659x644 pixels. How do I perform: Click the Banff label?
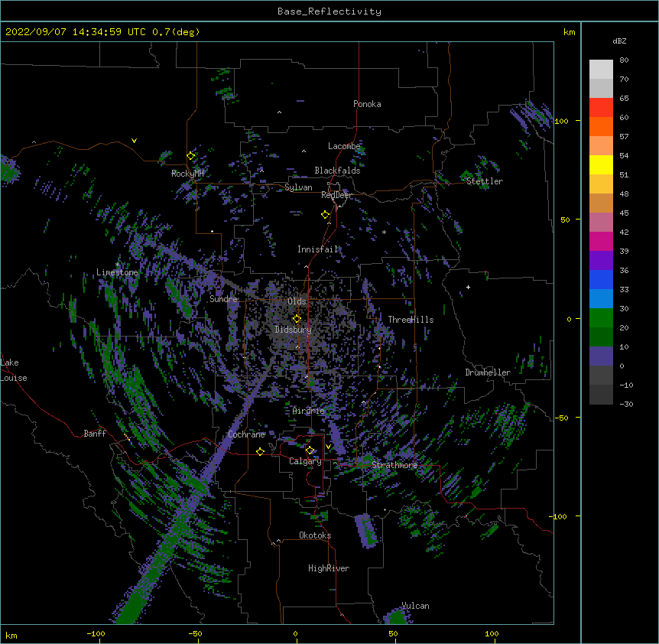click(x=95, y=434)
